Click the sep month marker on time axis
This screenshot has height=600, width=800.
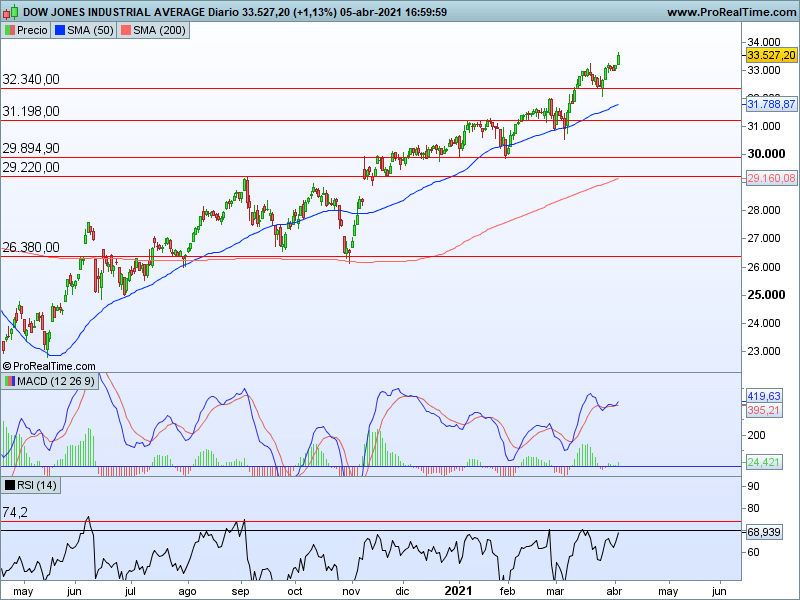(x=240, y=591)
